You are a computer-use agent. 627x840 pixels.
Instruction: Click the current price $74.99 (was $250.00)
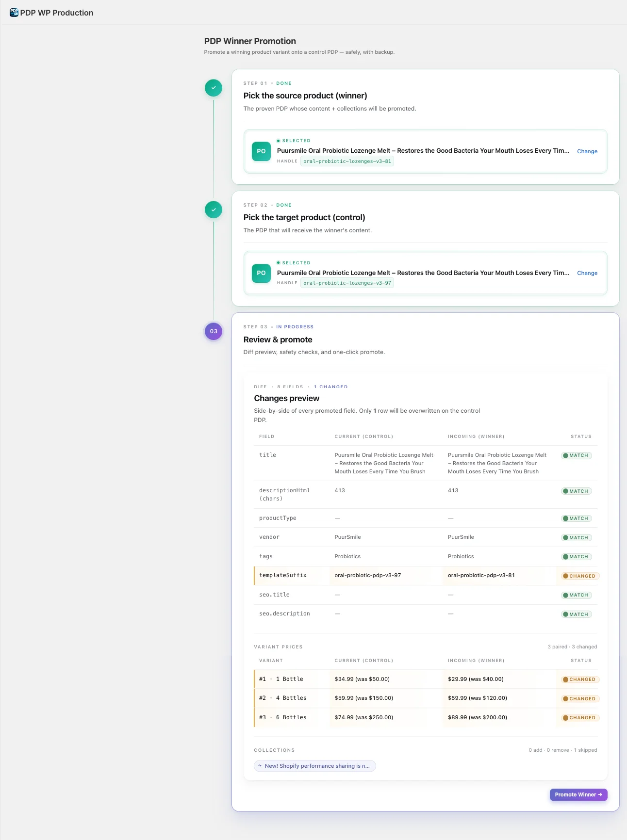pyautogui.click(x=364, y=717)
